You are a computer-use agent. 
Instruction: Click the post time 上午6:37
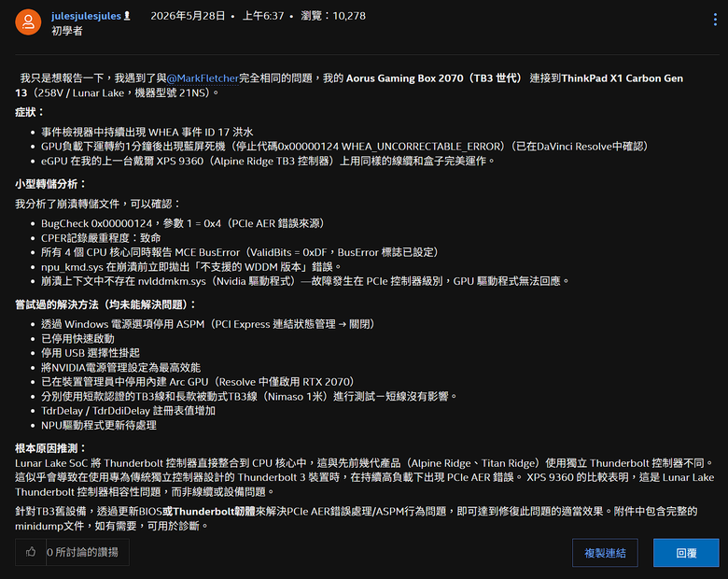pyautogui.click(x=263, y=16)
